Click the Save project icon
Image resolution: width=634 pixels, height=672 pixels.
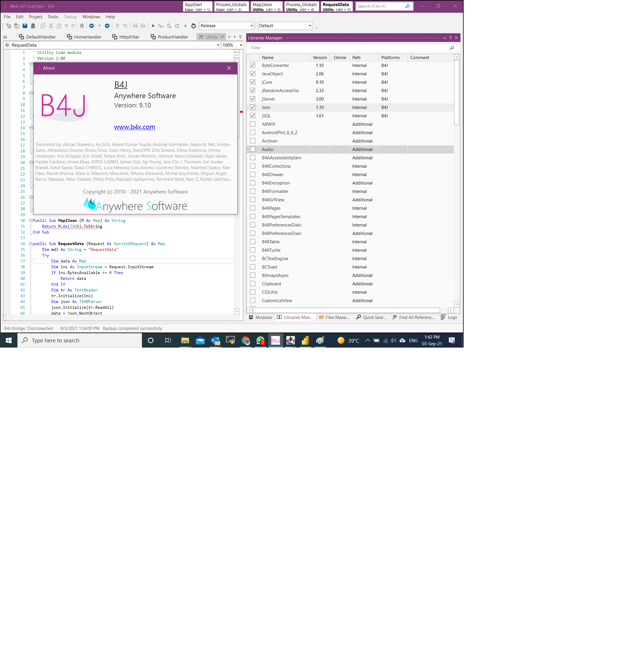coord(25,26)
